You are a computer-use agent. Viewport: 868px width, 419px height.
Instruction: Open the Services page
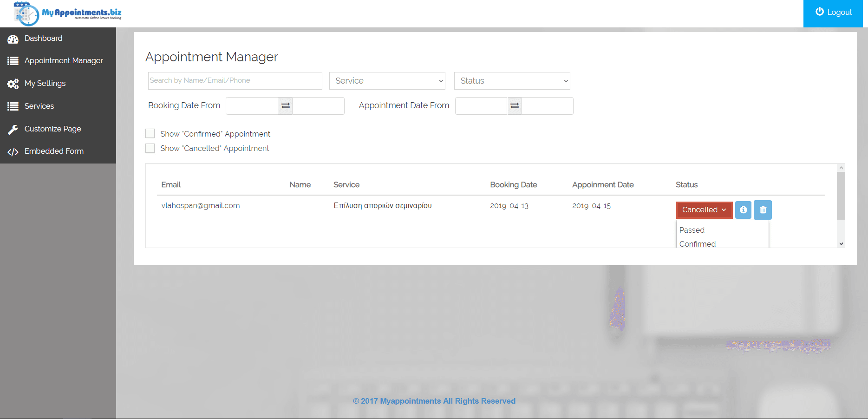[x=39, y=106]
